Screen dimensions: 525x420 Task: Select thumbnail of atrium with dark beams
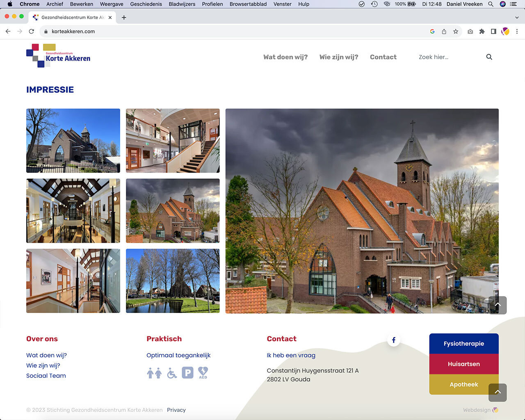(x=73, y=211)
